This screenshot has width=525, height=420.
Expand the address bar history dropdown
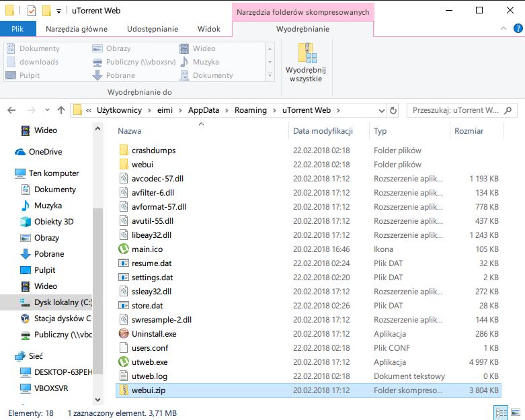coord(381,110)
